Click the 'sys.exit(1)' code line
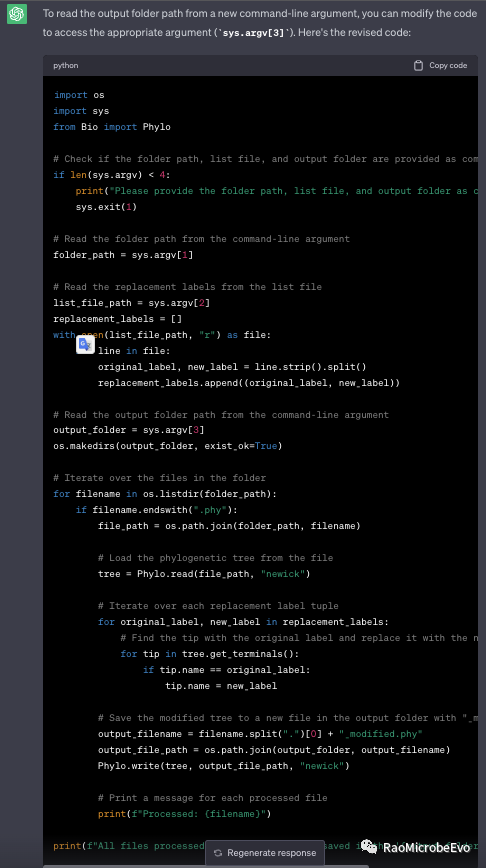The width and height of the screenshot is (486, 868). [106, 207]
